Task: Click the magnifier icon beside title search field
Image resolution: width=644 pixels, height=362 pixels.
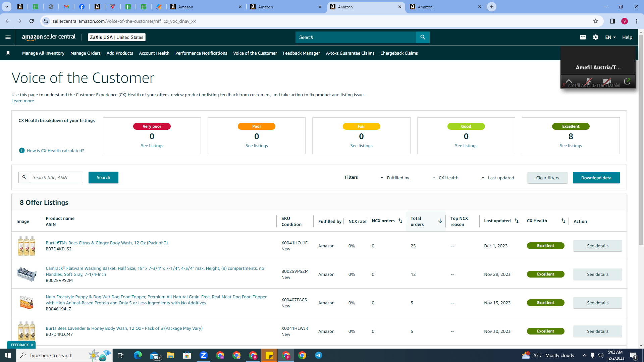Action: tap(24, 177)
